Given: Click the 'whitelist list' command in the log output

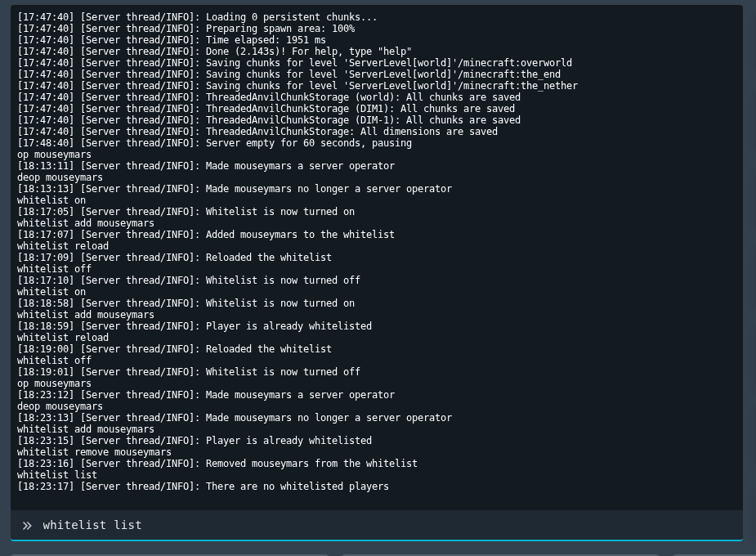Looking at the screenshot, I should pos(57,475).
